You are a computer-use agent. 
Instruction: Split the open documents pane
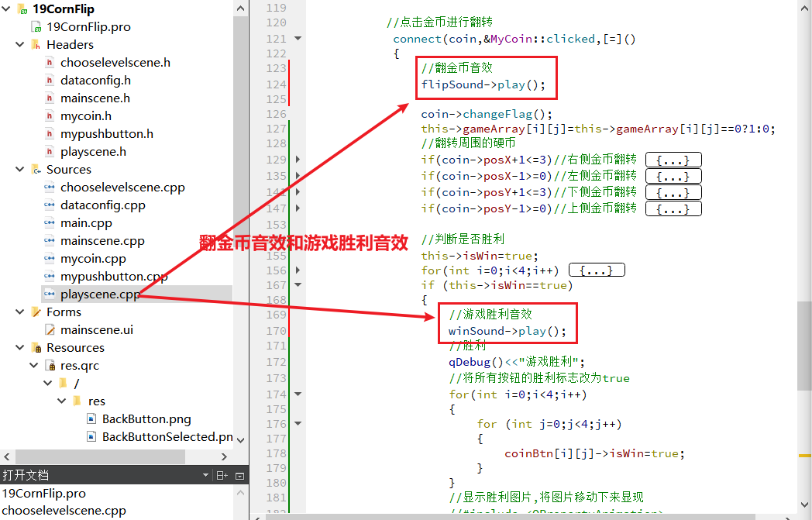click(222, 476)
